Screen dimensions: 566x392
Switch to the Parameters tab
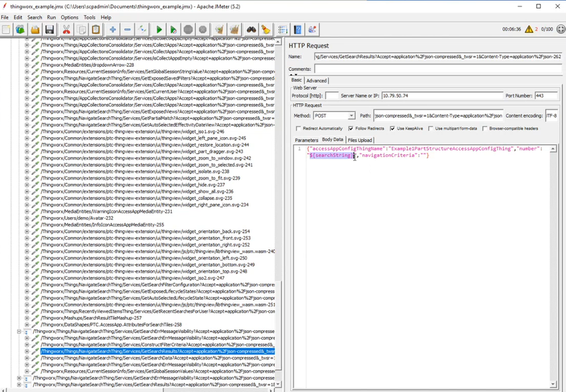tap(306, 140)
